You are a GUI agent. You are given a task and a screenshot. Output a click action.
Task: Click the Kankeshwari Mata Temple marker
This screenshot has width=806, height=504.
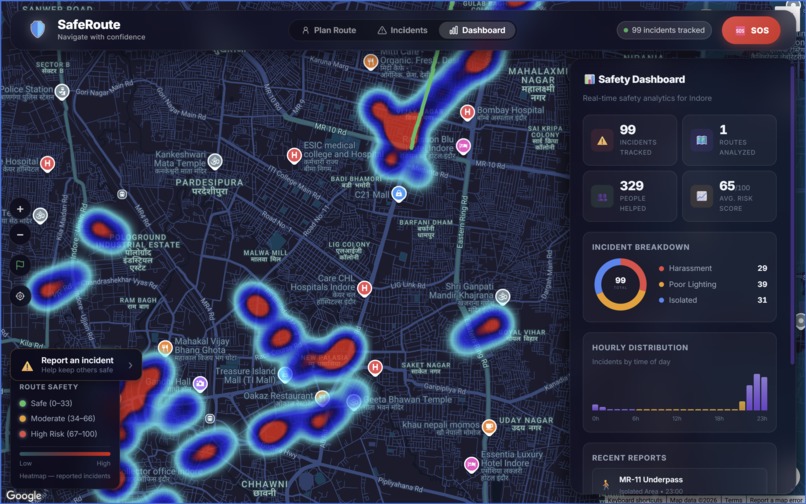point(215,161)
